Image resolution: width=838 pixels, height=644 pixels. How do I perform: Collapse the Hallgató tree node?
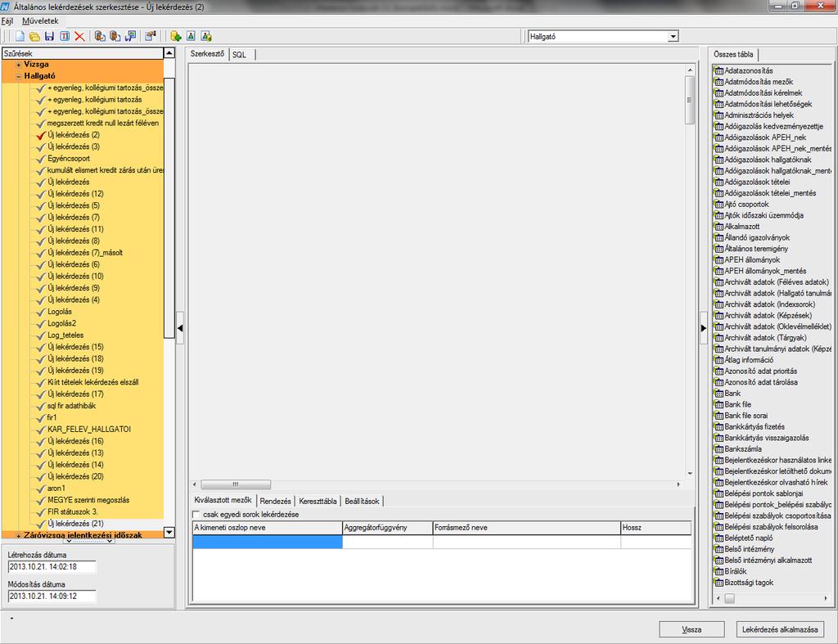(x=19, y=76)
